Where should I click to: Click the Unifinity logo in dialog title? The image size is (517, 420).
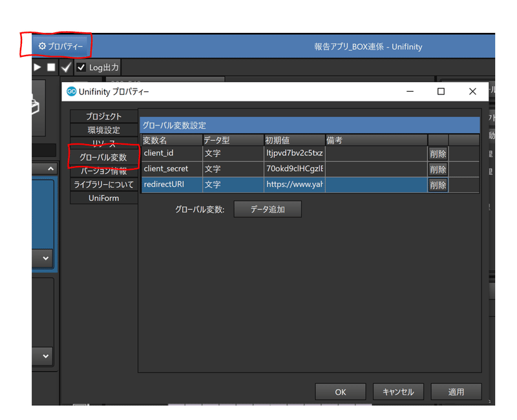coord(71,91)
